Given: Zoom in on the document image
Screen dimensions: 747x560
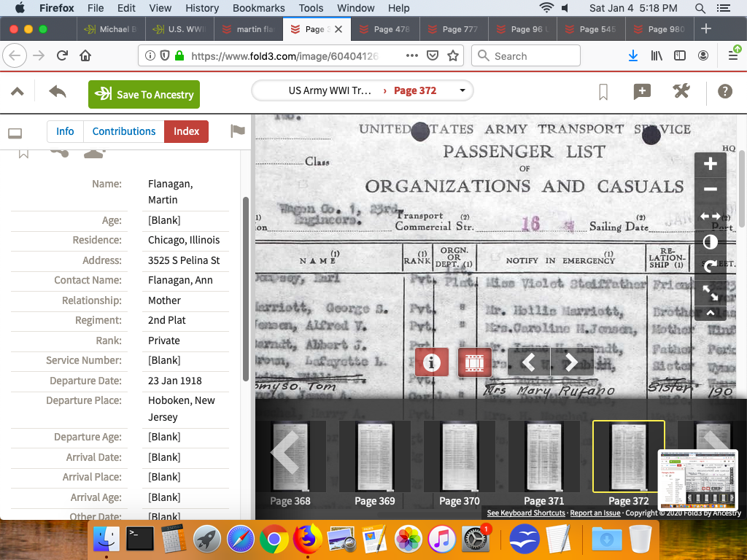Looking at the screenshot, I should click(710, 164).
